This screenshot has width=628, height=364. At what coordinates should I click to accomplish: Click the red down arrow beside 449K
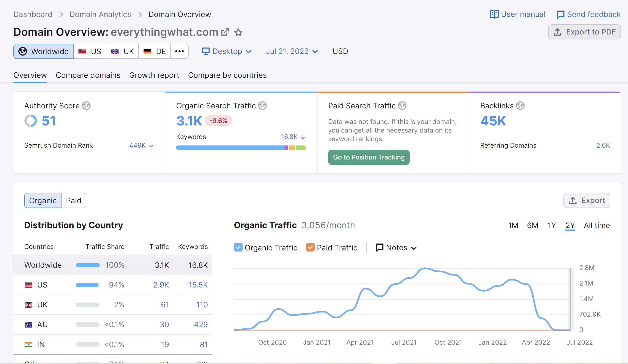click(x=151, y=145)
